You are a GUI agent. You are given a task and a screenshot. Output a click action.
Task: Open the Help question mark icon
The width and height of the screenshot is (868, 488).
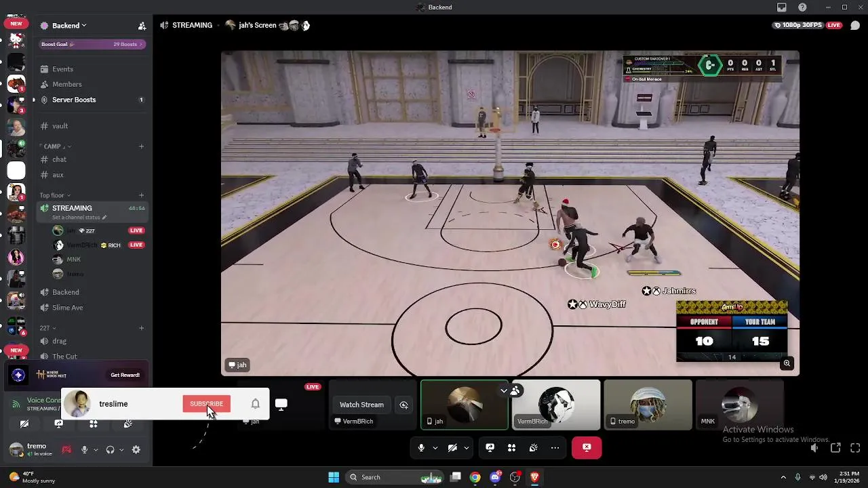click(x=802, y=7)
